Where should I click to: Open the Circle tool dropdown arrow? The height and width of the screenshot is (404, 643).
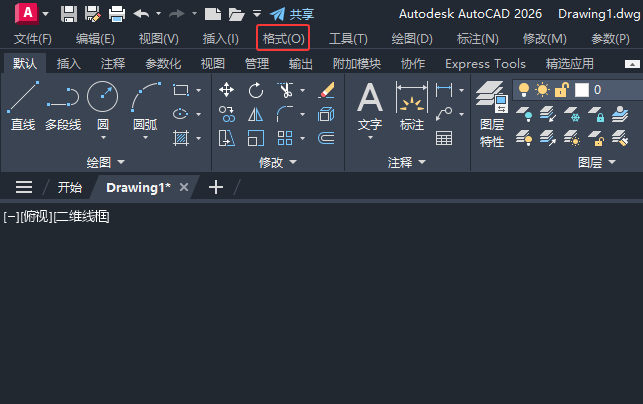pos(103,138)
